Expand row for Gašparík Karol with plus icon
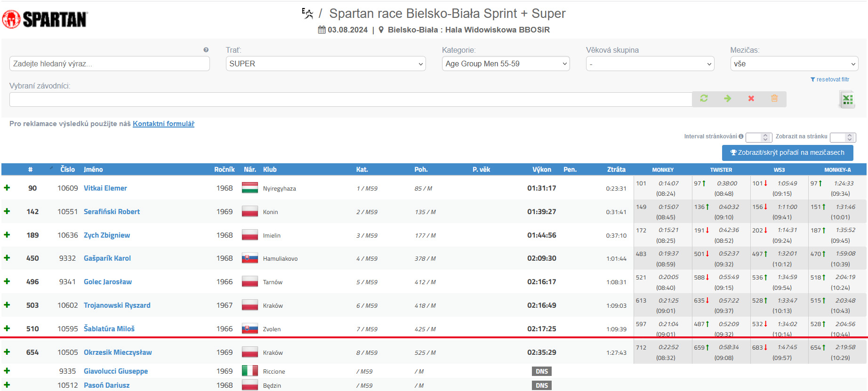868x391 pixels. 7,258
